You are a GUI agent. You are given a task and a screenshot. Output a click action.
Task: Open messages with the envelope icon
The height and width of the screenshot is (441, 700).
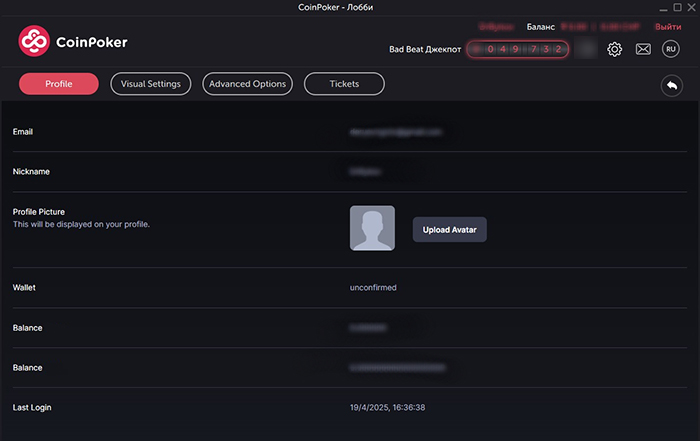(643, 49)
